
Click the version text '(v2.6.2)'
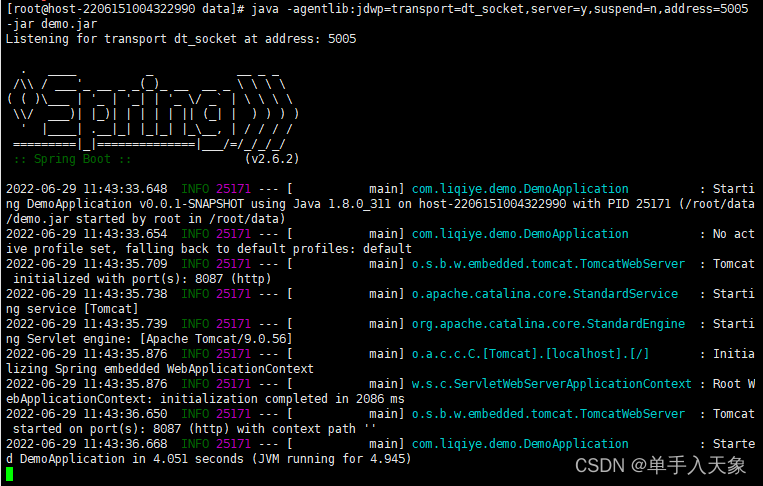[272, 159]
